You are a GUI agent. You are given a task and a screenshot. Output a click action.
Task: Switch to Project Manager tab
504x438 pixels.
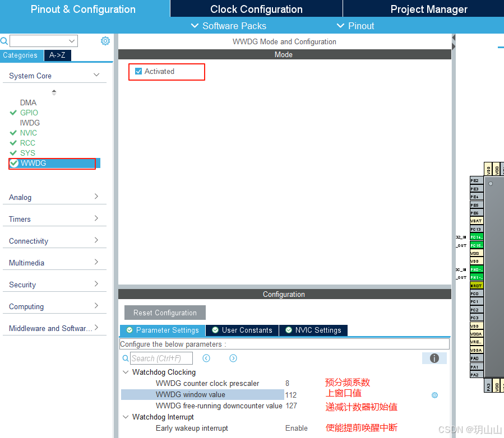pyautogui.click(x=428, y=9)
